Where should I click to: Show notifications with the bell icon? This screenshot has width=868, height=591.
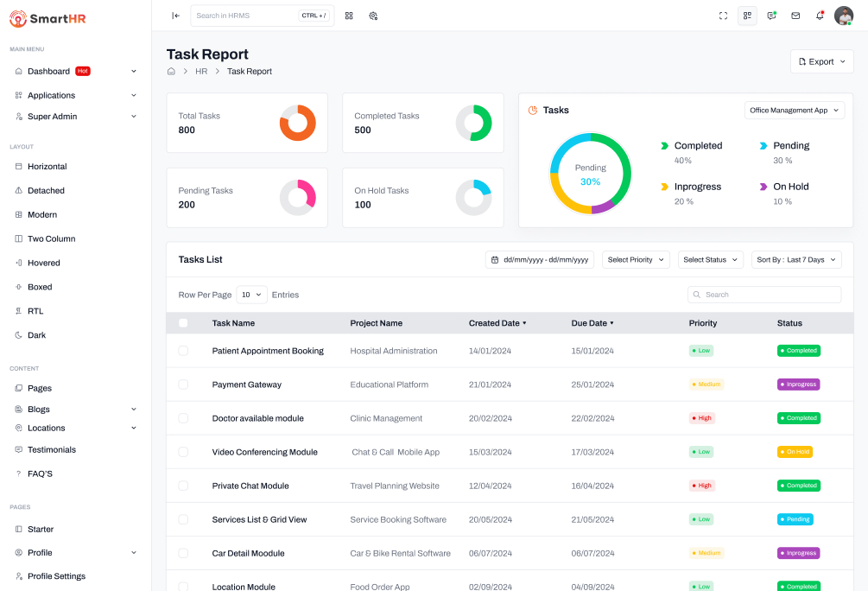pyautogui.click(x=820, y=16)
